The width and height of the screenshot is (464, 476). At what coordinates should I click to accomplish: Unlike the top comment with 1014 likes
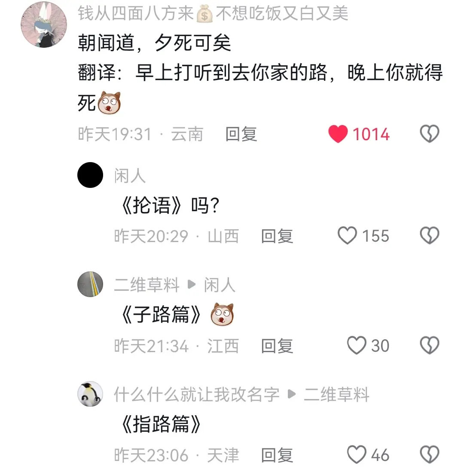(x=338, y=134)
